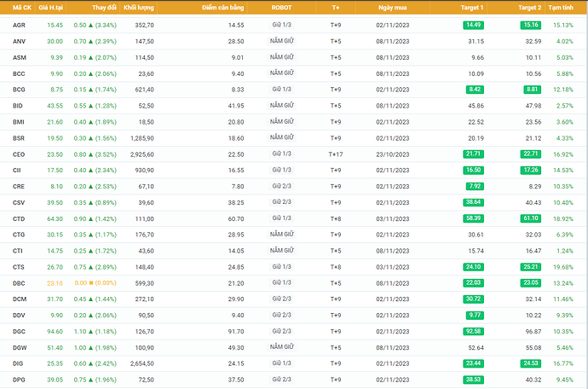Click CII green Target 1 badge 16.50

pos(473,171)
